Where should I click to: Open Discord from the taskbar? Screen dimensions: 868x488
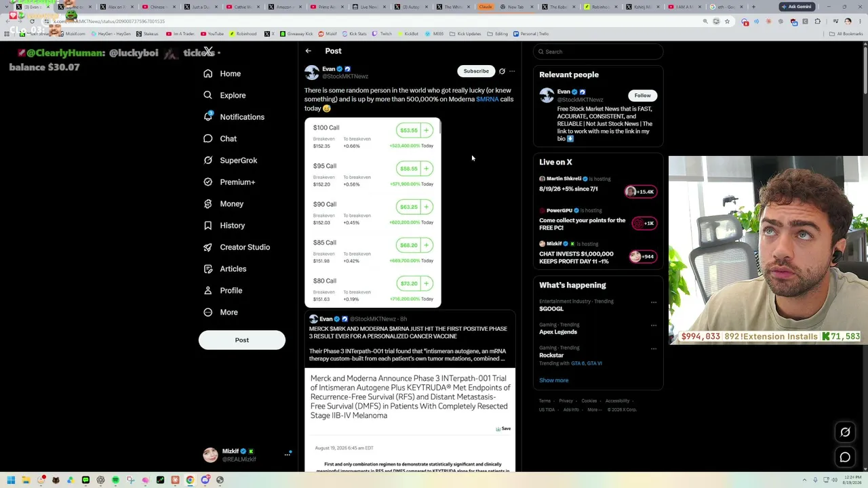pos(205,481)
